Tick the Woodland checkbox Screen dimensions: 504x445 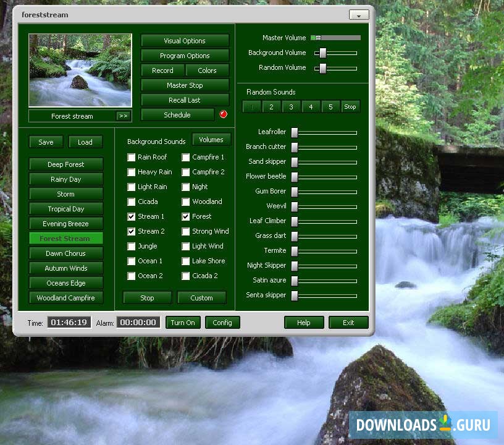point(185,201)
